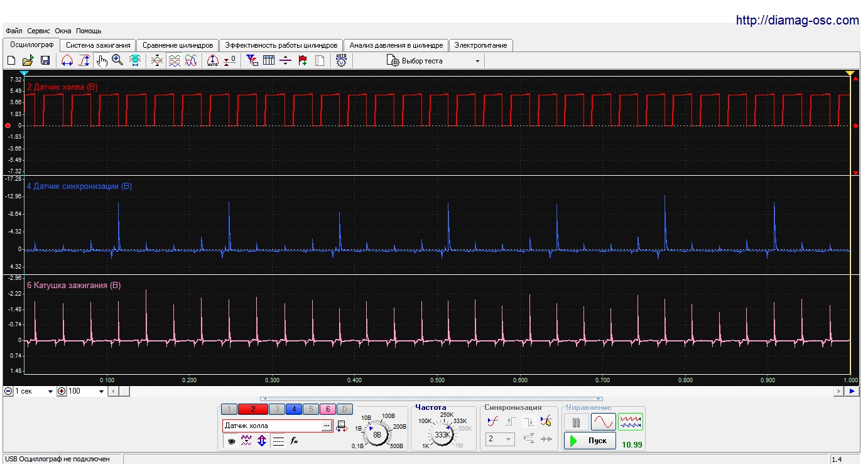
Task: Select the separate channels stacked view
Action: (175, 61)
